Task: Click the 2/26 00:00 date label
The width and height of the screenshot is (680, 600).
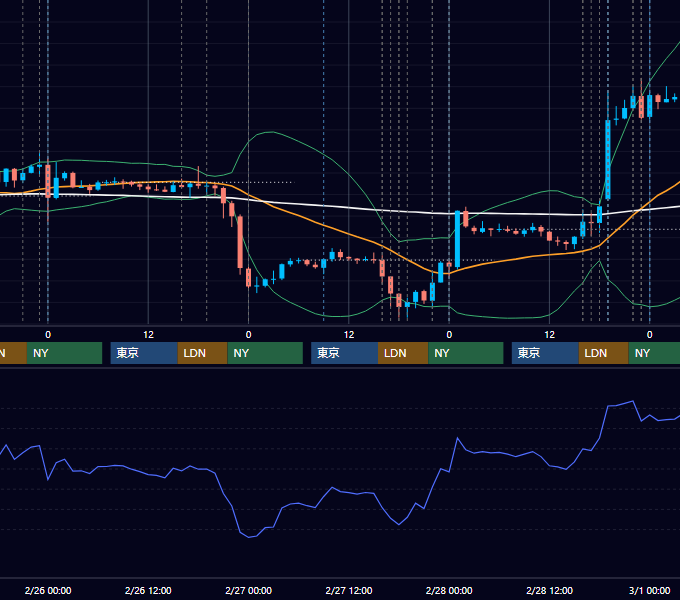Action: (x=48, y=590)
